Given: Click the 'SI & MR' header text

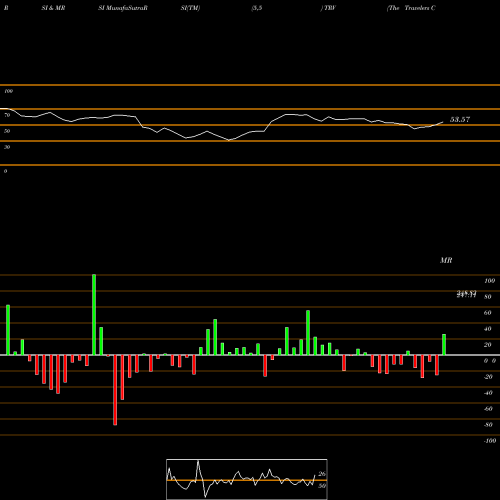Looking at the screenshot, I should click(x=53, y=8).
